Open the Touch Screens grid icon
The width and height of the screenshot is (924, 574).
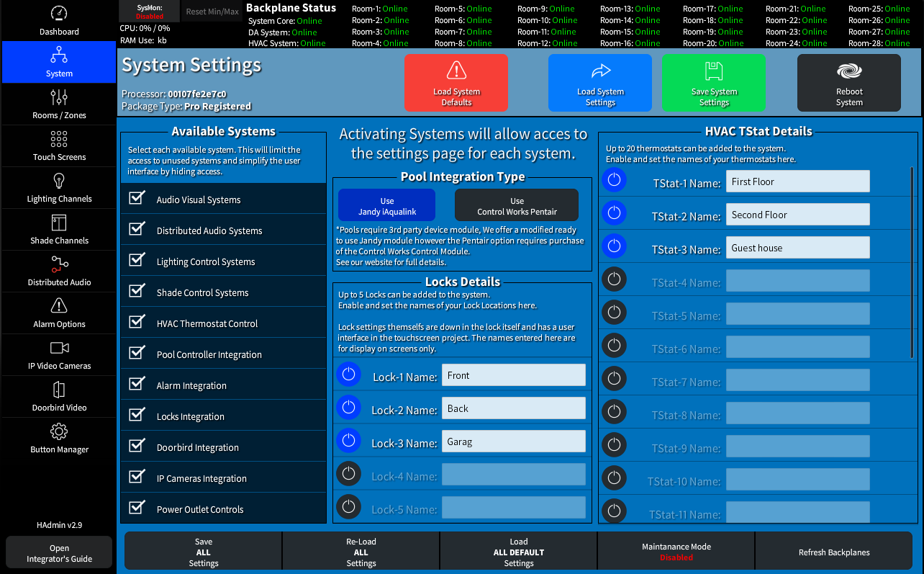(x=59, y=139)
